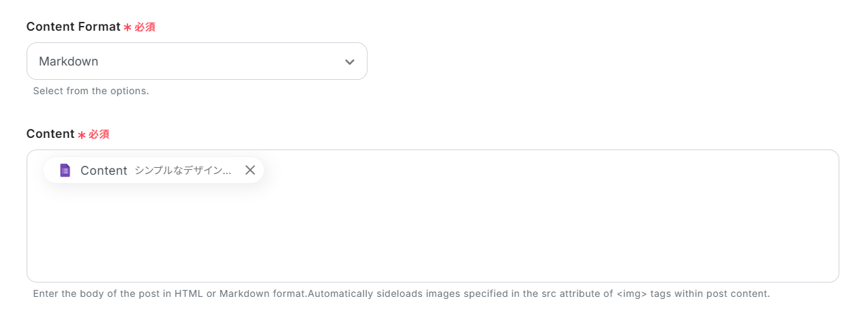Select the "Content" name inside the chip
The width and height of the screenshot is (868, 316).
(x=104, y=171)
